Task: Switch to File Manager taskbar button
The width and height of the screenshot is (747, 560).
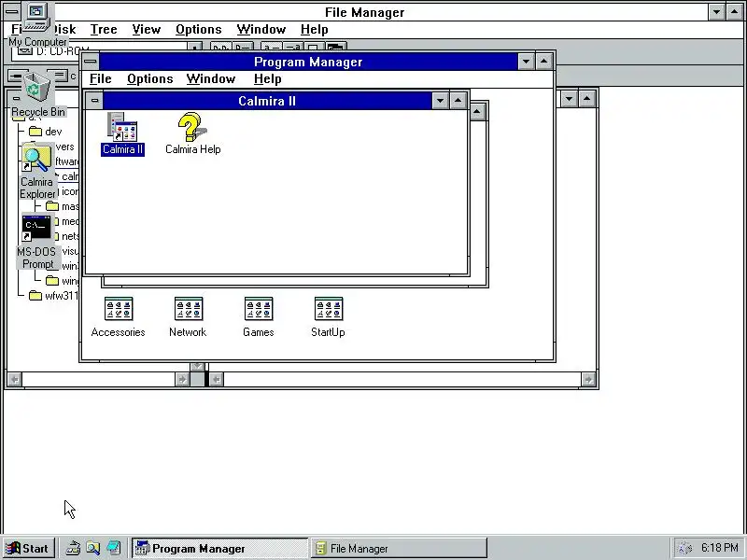Action: 400,549
